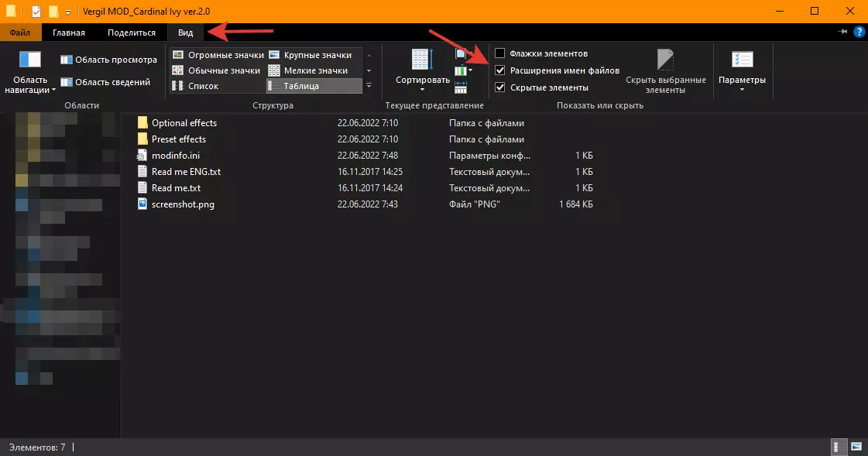The height and width of the screenshot is (456, 868).
Task: Select Details (Таблица) layout
Action: (x=314, y=86)
